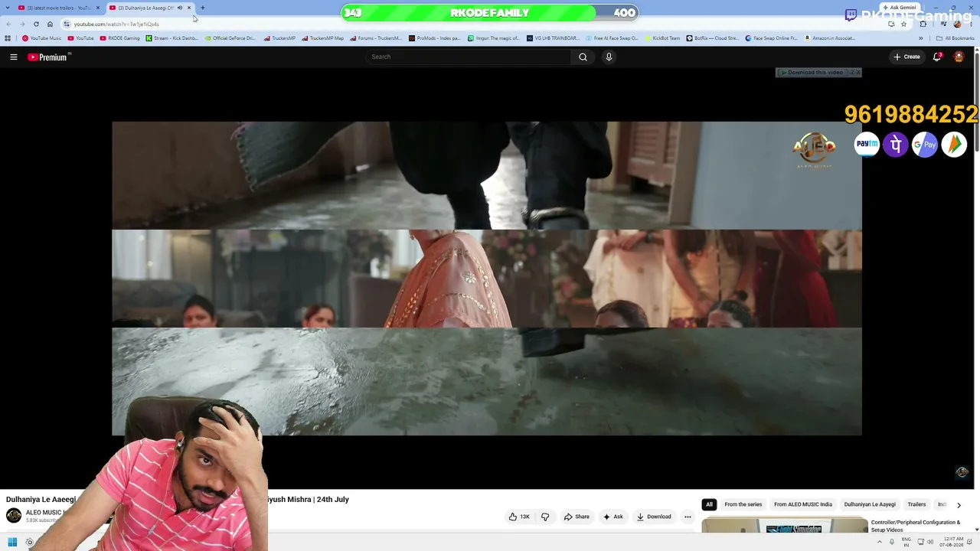Open the YouTube account avatar menu
980x551 pixels.
[959, 57]
